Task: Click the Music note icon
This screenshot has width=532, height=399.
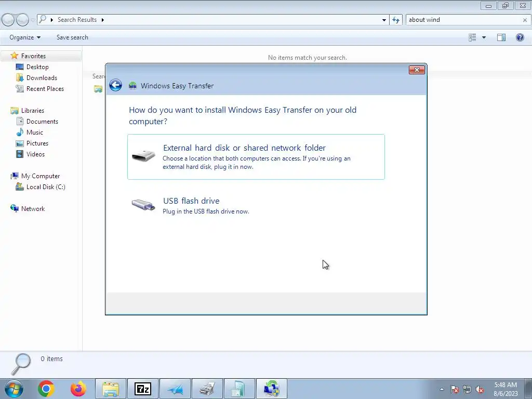Action: [x=20, y=132]
